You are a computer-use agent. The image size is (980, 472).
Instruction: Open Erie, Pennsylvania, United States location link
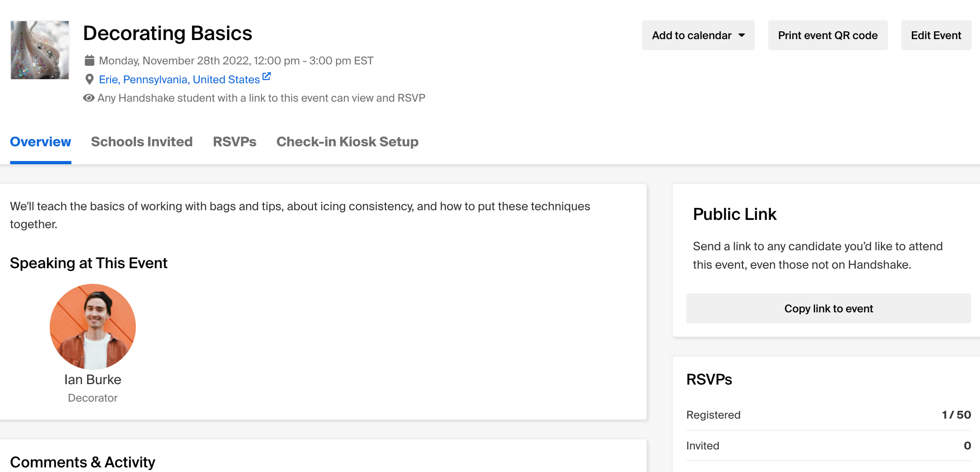180,80
